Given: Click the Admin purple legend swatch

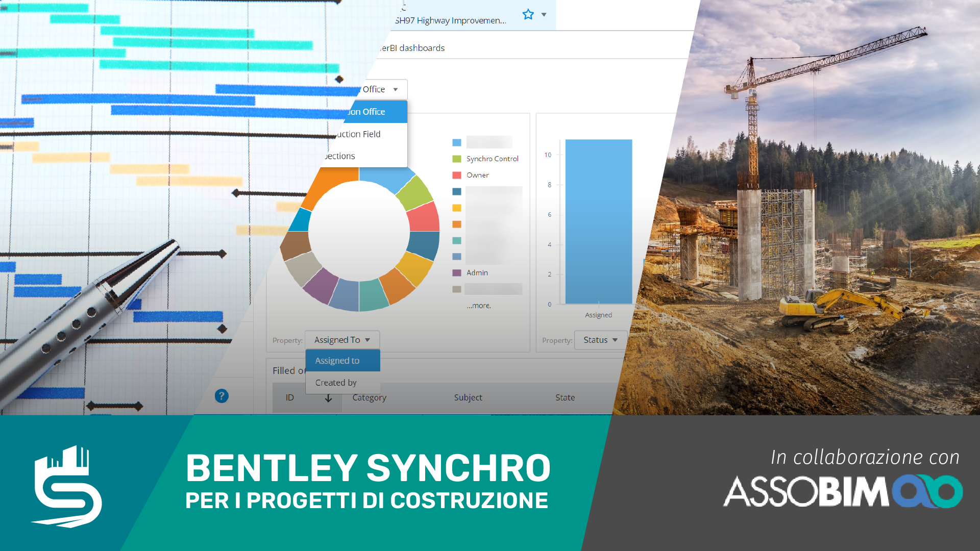Looking at the screenshot, I should click(457, 273).
